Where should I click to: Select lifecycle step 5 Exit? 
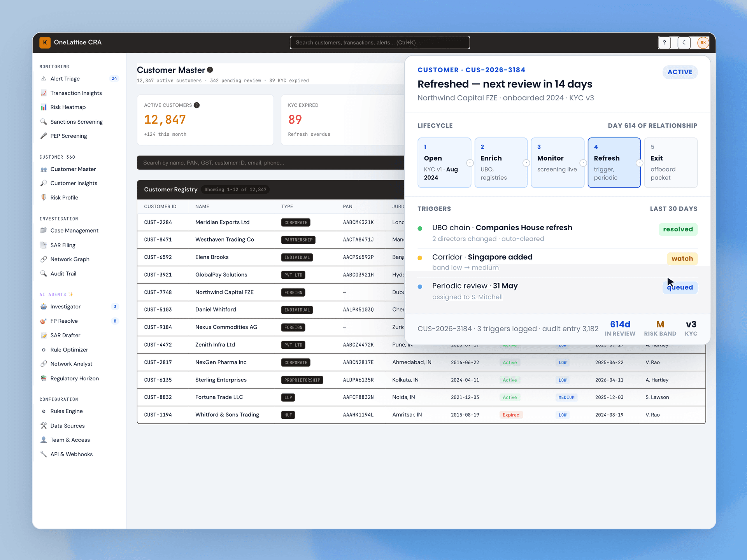point(671,163)
